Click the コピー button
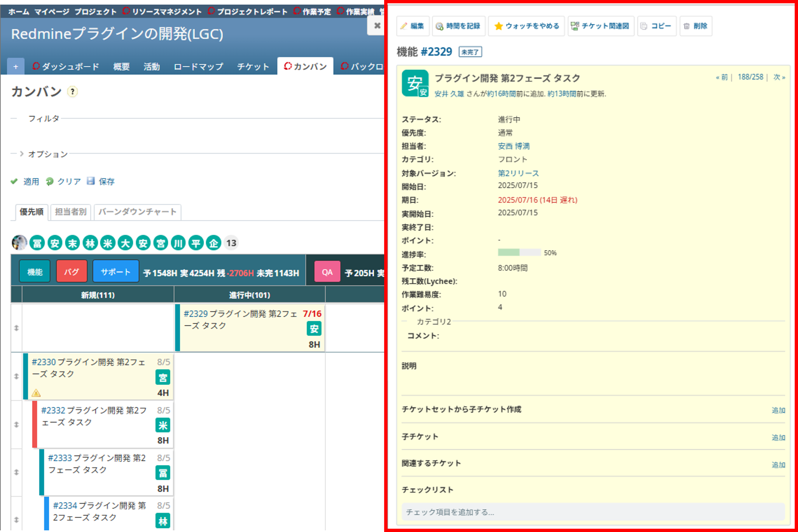This screenshot has width=798, height=532. tap(657, 26)
